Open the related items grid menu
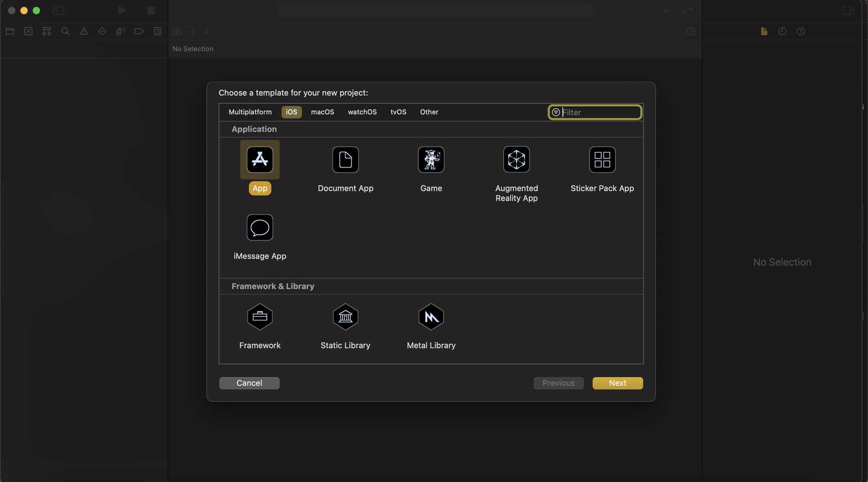Viewport: 868px width, 482px height. (x=177, y=32)
